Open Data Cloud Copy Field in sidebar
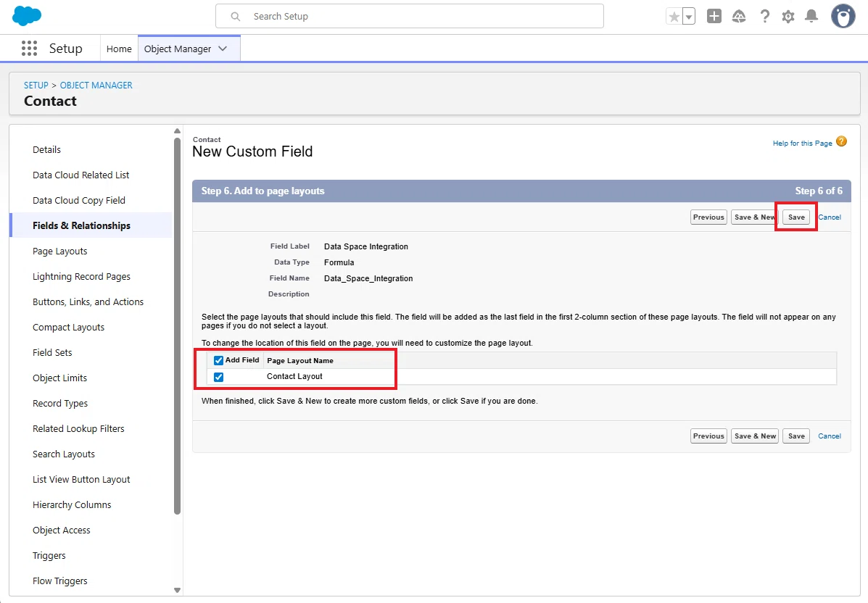The width and height of the screenshot is (868, 603). pos(78,200)
